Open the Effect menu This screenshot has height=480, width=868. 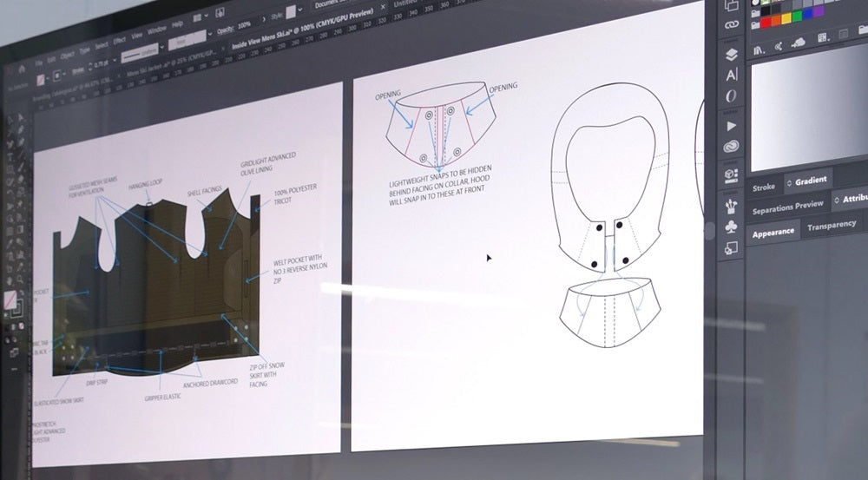point(118,40)
